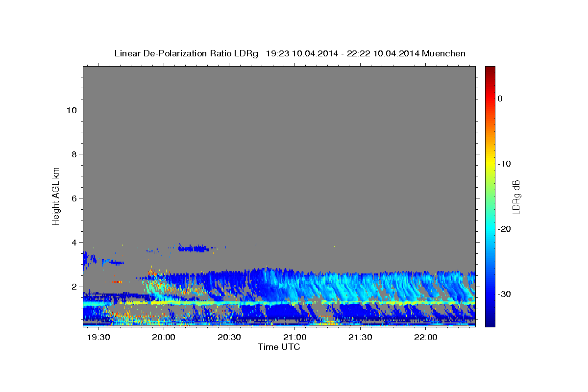This screenshot has width=588, height=392.
Task: Click the height tick label 6
Action: coord(73,198)
